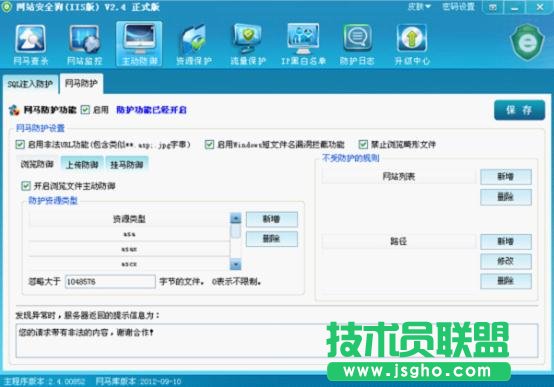Click the 资源类型 list scroll-up arrow
554x387 pixels.
point(235,218)
